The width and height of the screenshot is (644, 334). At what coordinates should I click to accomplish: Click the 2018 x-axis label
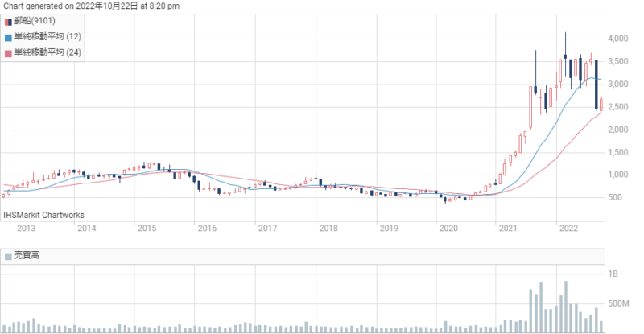pyautogui.click(x=328, y=229)
